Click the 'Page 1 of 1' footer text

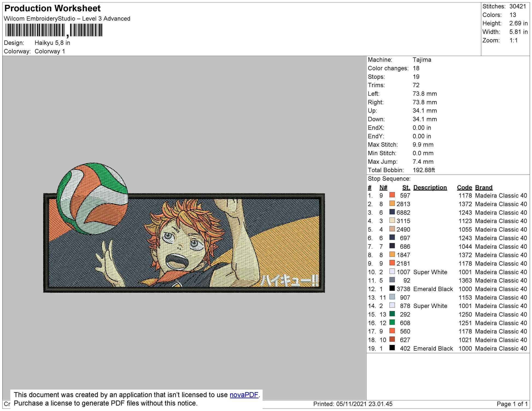pos(512,404)
